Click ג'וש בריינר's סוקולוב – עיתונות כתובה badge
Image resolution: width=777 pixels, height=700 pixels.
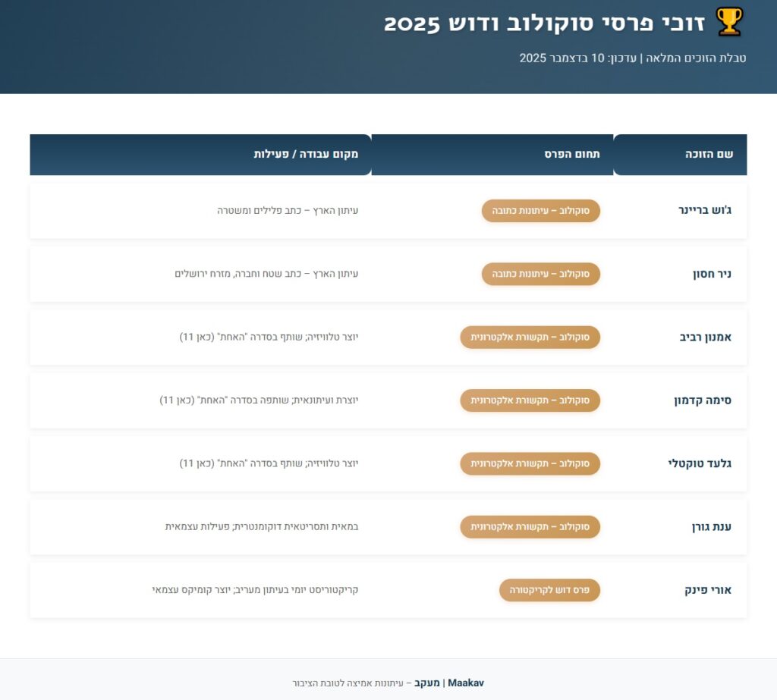point(540,211)
